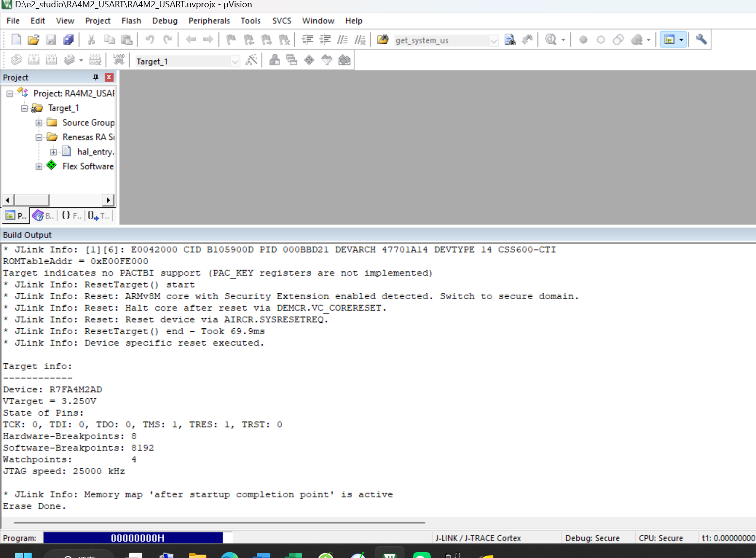Viewport: 756px width, 558px height.
Task: Click the Comment selection icon
Action: click(x=342, y=40)
